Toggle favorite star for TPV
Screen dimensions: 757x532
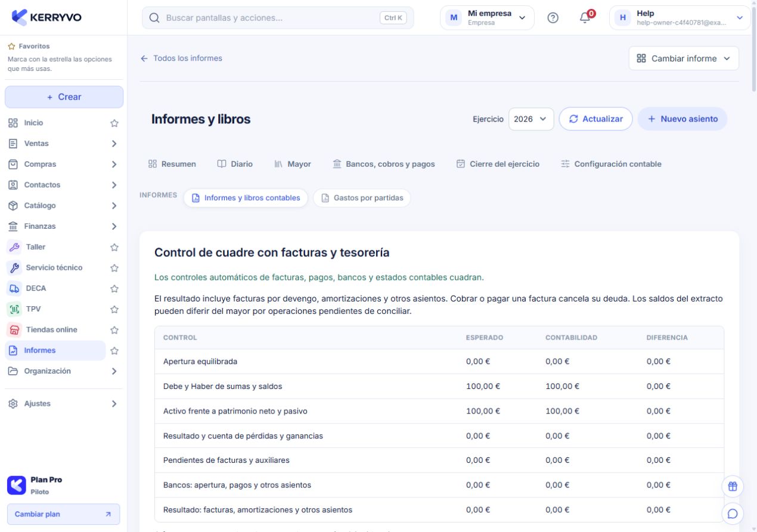(x=114, y=309)
